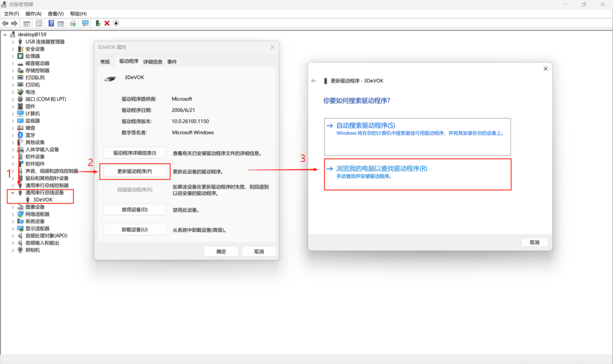Click the camera icon beside 照相机
The image size is (613, 364).
tap(20, 250)
